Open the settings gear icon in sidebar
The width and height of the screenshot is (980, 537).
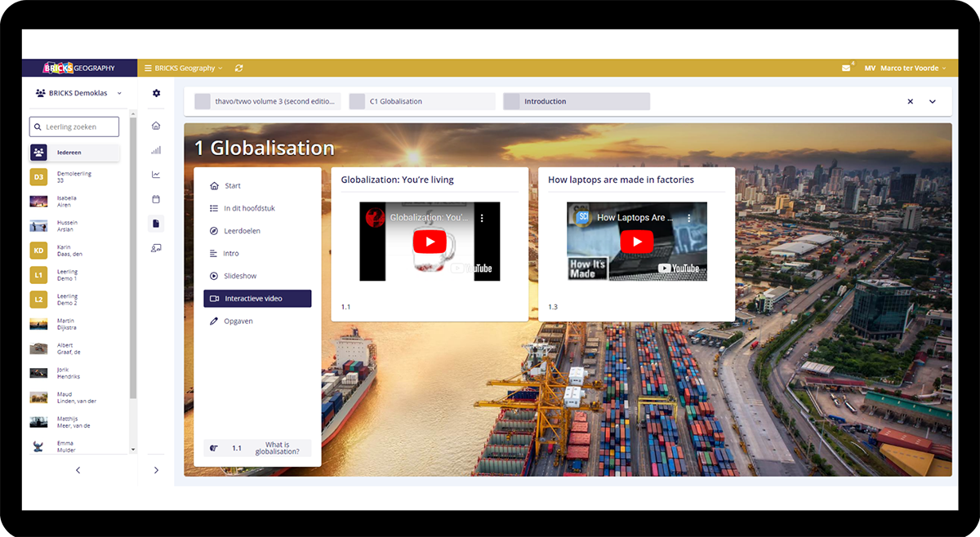click(156, 93)
